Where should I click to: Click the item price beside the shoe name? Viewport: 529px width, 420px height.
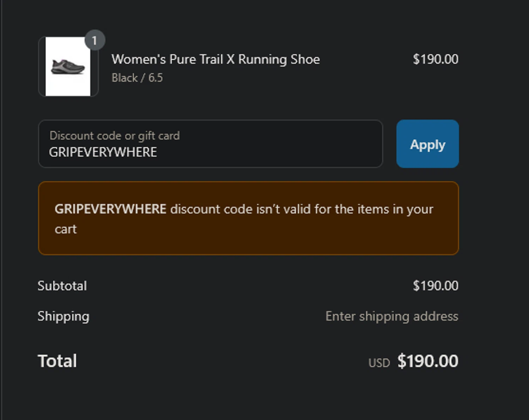click(435, 59)
